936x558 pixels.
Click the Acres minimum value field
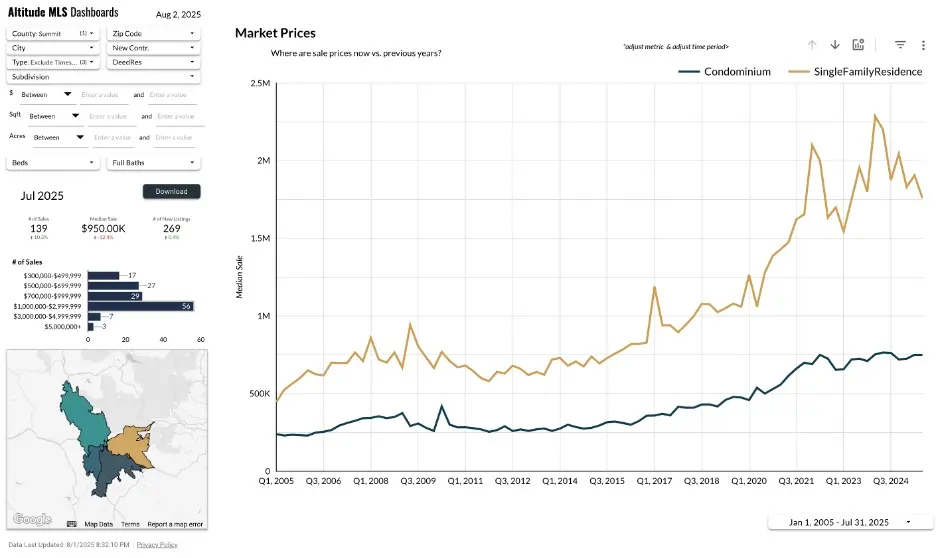(114, 138)
